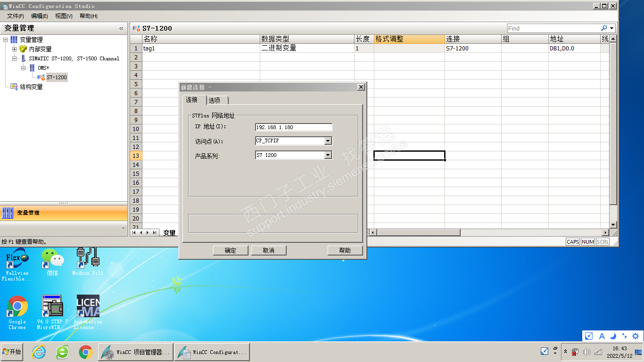Open the green 360 browser taskbar icon

(62, 352)
